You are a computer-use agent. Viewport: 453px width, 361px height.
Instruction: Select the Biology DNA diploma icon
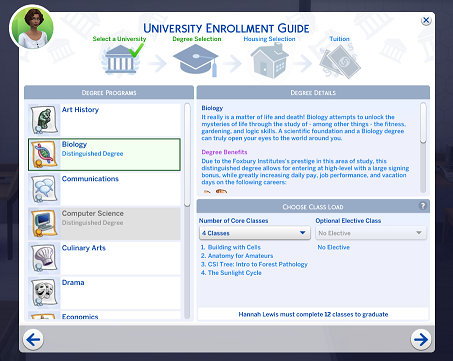[x=44, y=154]
